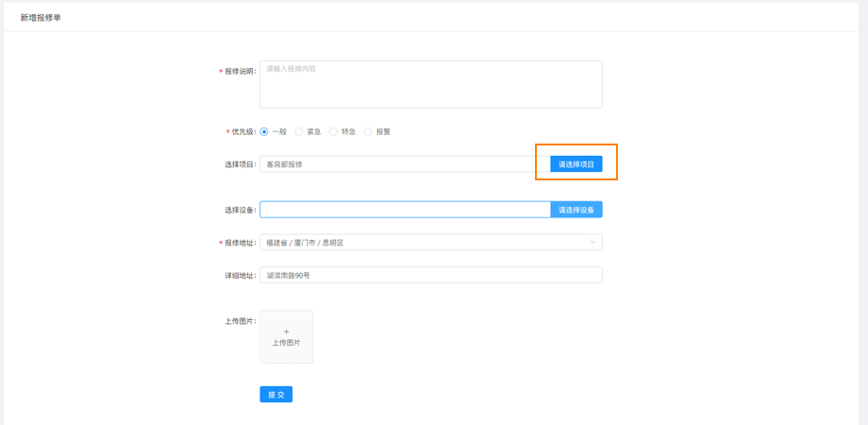Viewport: 868px width, 425px height.
Task: Pick the 报警 priority radio button
Action: click(x=368, y=132)
